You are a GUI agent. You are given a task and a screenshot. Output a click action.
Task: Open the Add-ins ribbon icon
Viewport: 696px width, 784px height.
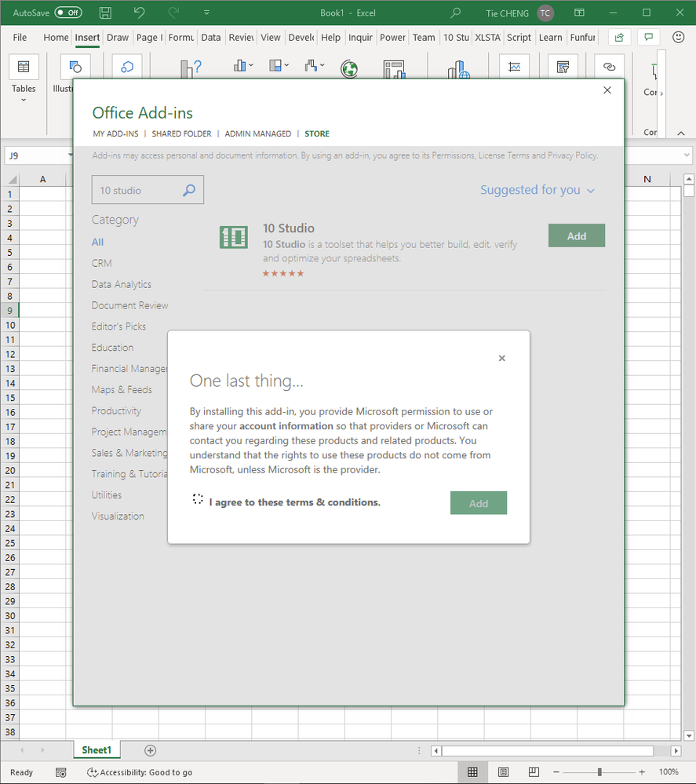pyautogui.click(x=127, y=67)
